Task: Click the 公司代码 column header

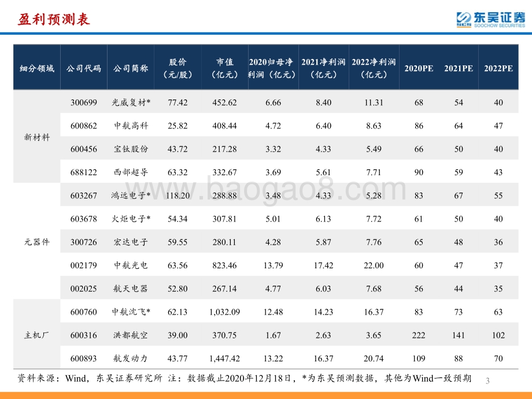Action: click(84, 69)
